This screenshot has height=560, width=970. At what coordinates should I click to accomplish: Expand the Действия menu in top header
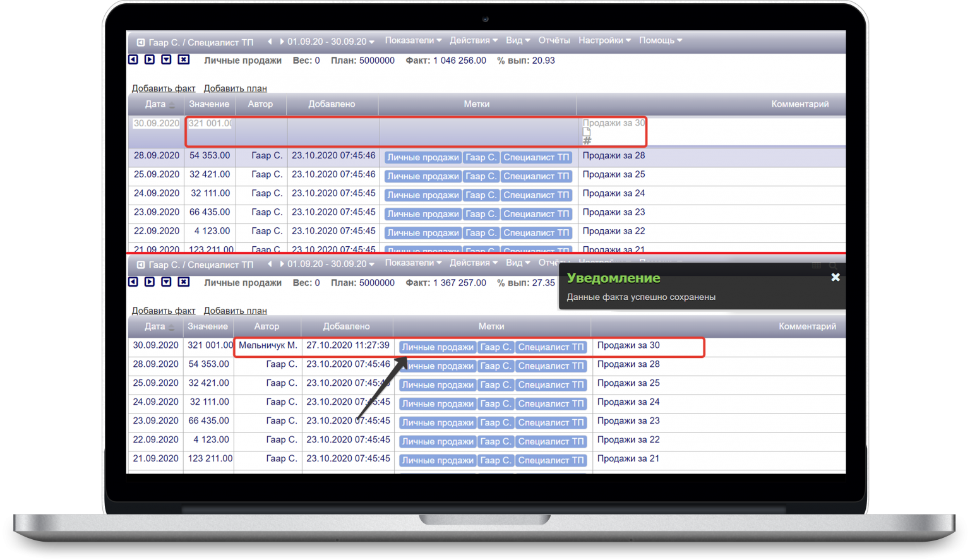[473, 40]
